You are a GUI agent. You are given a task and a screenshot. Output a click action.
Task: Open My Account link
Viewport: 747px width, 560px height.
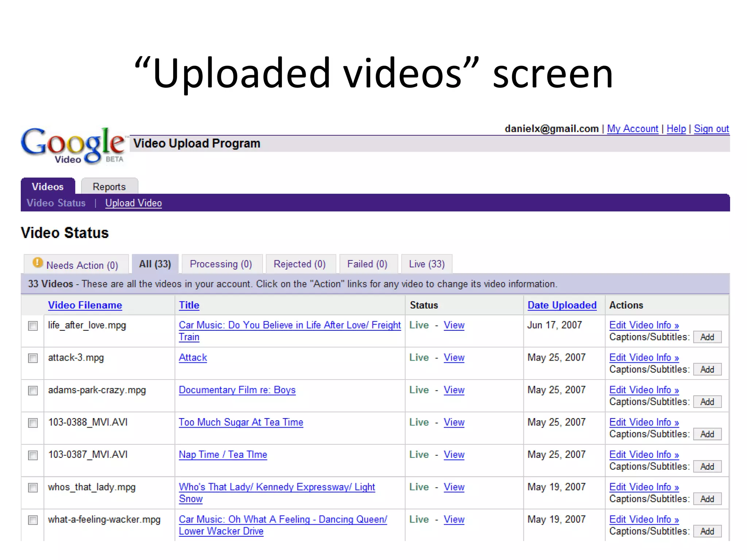point(632,129)
